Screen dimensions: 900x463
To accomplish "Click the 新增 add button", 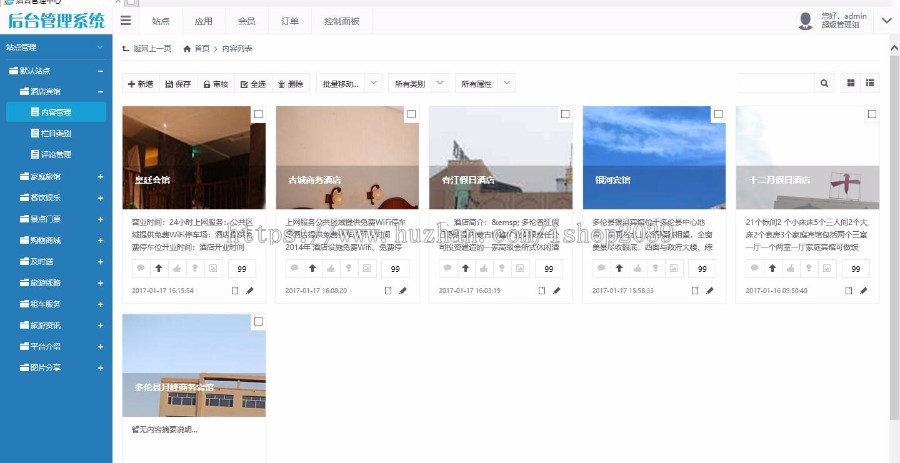I will pyautogui.click(x=141, y=83).
